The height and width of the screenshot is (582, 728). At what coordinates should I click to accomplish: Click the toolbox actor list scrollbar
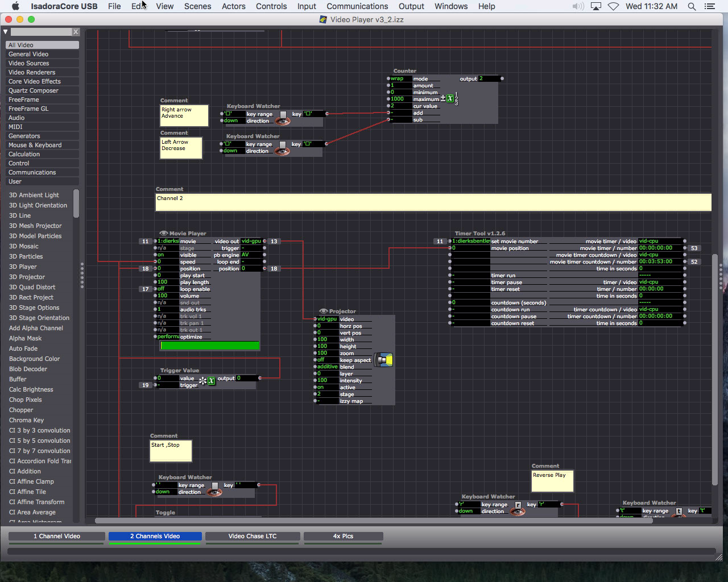76,203
